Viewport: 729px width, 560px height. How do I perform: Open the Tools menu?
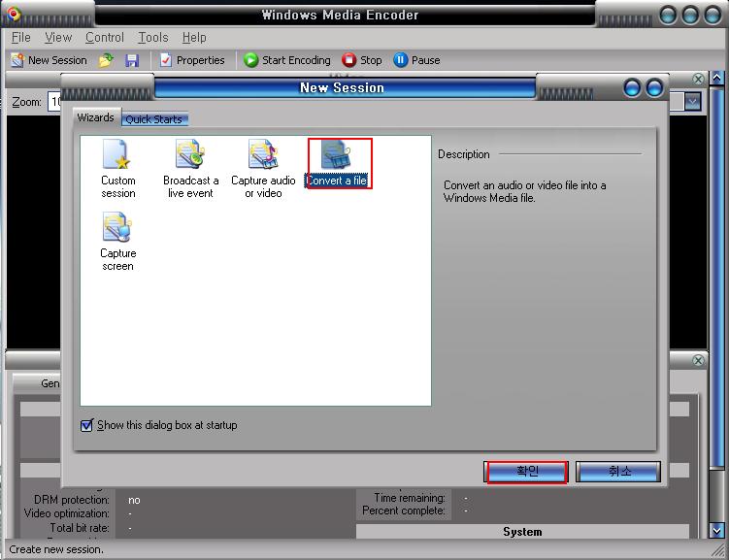point(153,37)
